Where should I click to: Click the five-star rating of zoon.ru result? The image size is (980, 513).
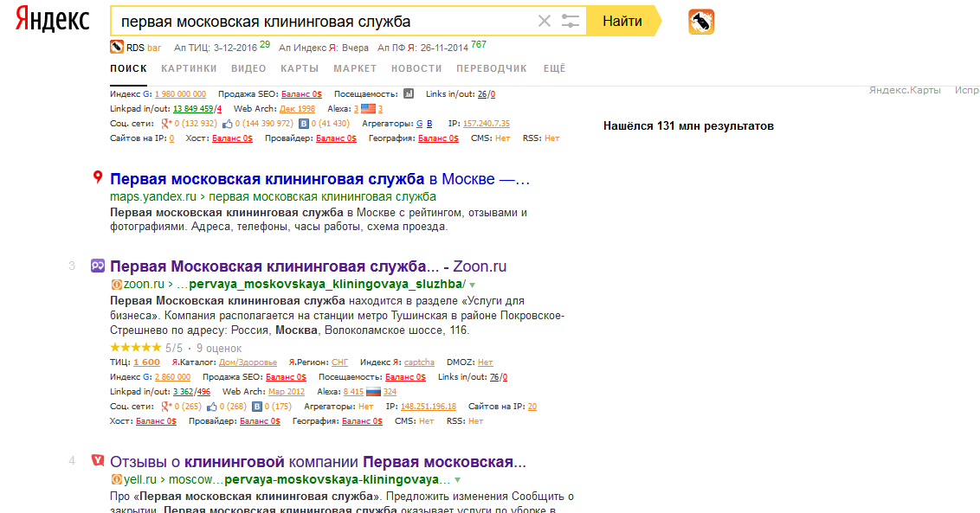[x=136, y=348]
